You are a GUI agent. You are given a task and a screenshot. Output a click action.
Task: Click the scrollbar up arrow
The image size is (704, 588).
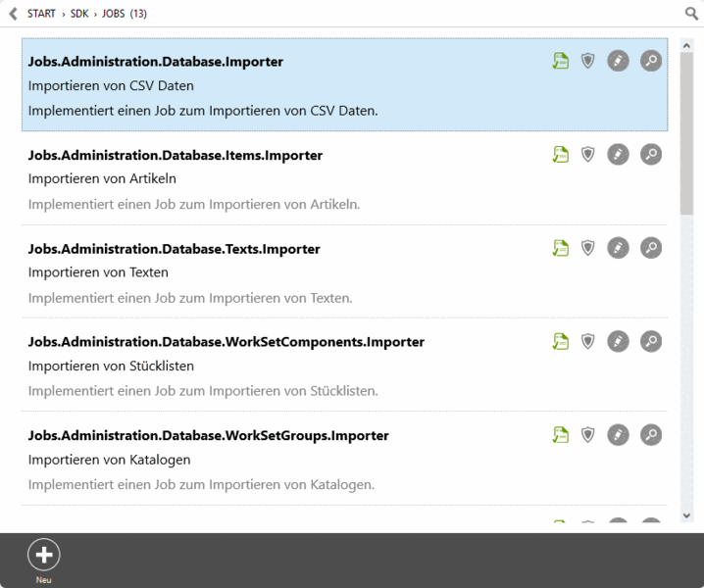pos(686,45)
